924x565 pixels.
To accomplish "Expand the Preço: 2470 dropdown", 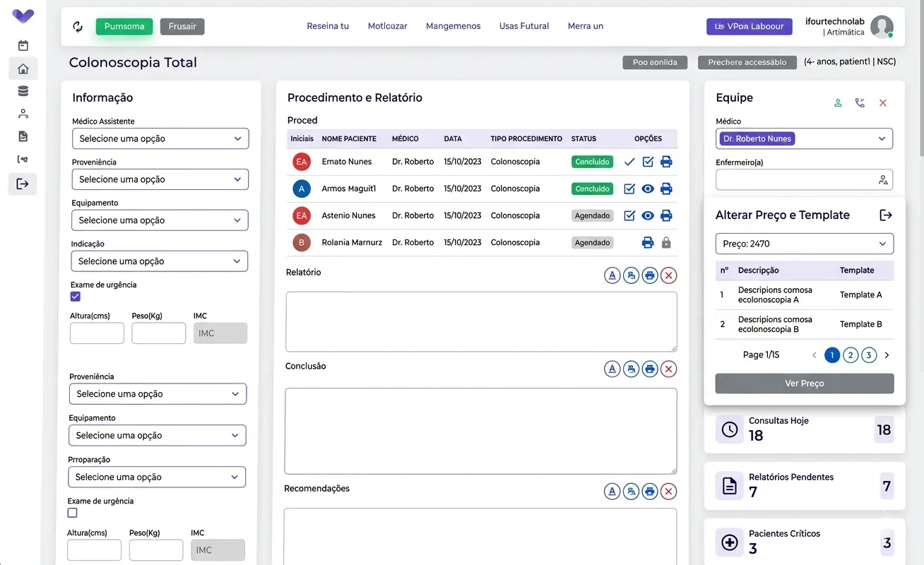I will tap(804, 244).
